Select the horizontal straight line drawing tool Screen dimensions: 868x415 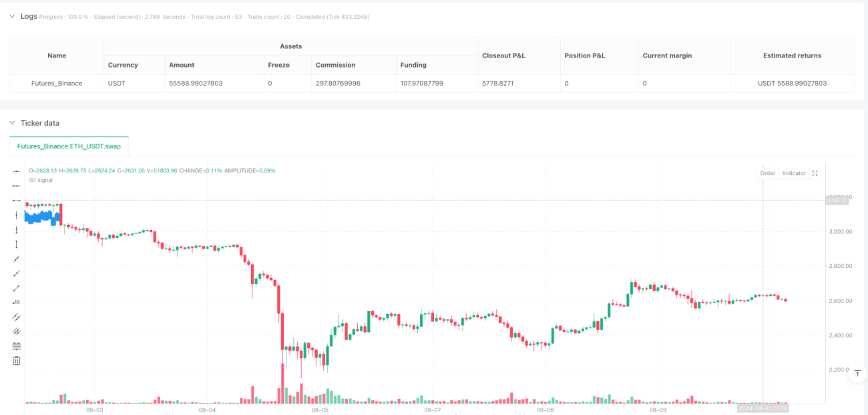(17, 171)
